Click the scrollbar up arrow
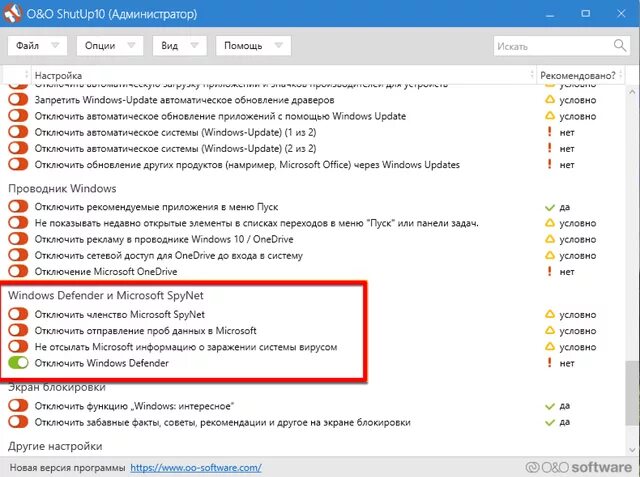This screenshot has width=640, height=477. point(632,92)
